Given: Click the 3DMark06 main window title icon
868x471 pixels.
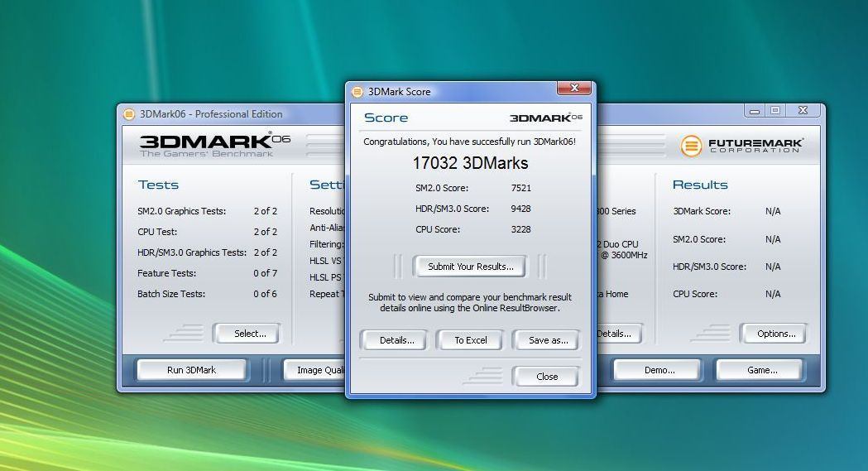Looking at the screenshot, I should point(129,114).
